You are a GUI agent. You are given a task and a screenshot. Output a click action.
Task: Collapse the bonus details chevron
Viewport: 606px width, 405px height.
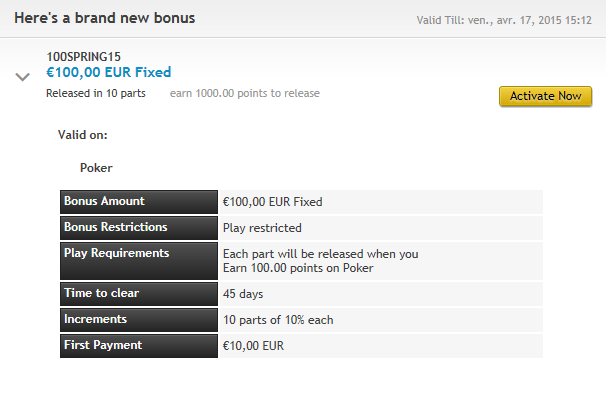(x=23, y=77)
